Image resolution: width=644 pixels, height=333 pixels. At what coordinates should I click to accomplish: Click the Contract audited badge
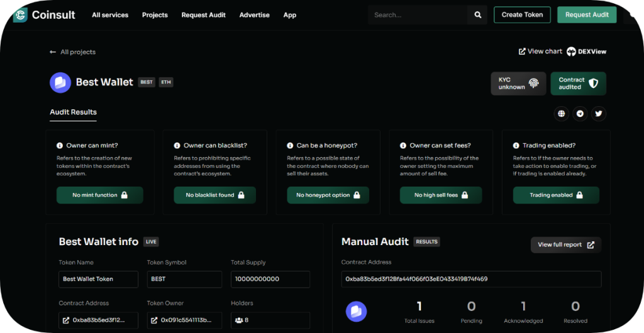pos(579,84)
